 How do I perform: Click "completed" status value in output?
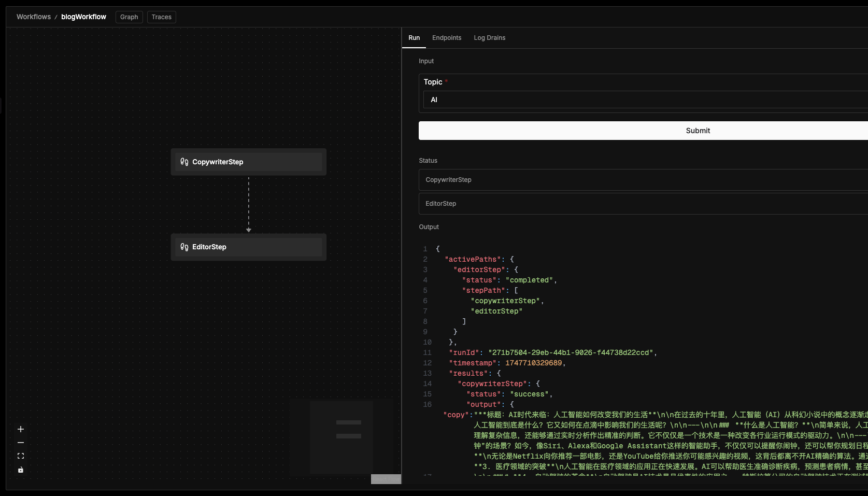529,280
